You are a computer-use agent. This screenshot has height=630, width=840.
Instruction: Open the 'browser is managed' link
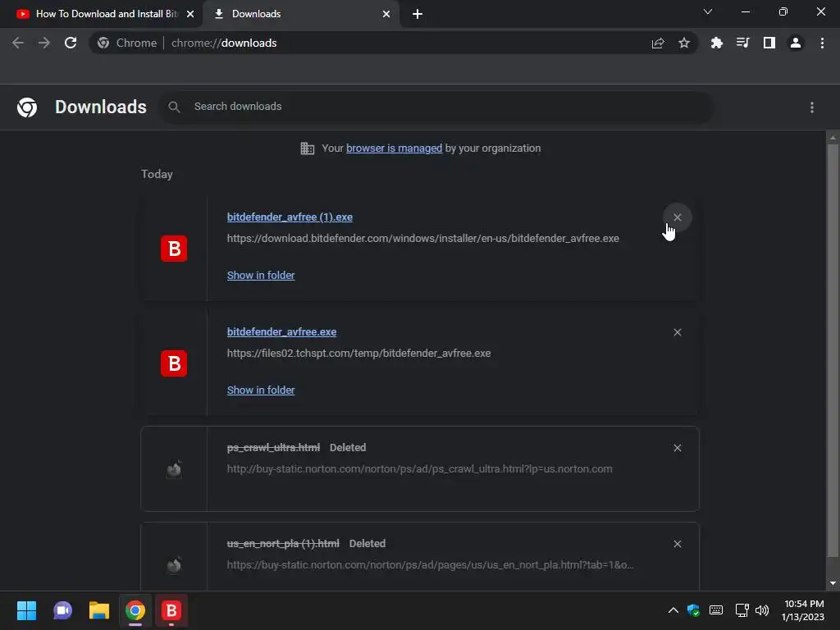pos(395,148)
